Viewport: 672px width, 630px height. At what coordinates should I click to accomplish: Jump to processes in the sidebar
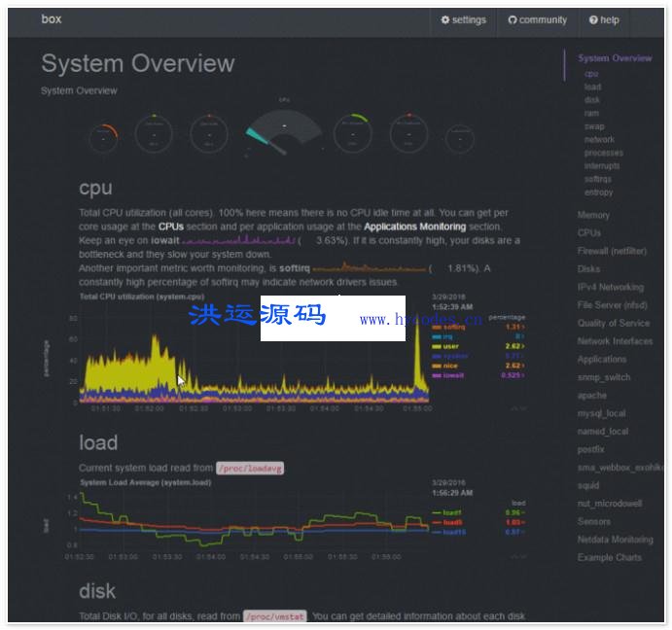(604, 153)
